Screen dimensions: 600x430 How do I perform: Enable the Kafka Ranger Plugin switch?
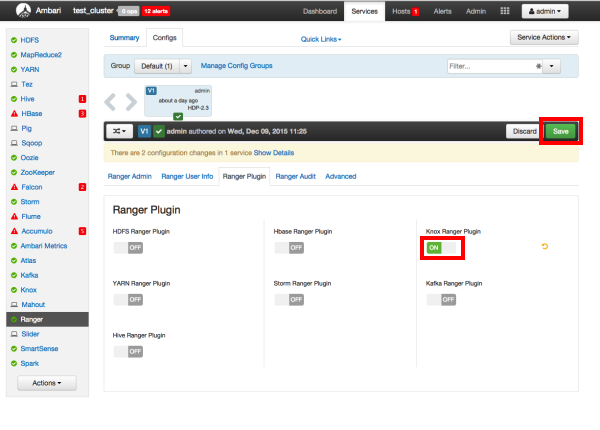click(x=442, y=300)
